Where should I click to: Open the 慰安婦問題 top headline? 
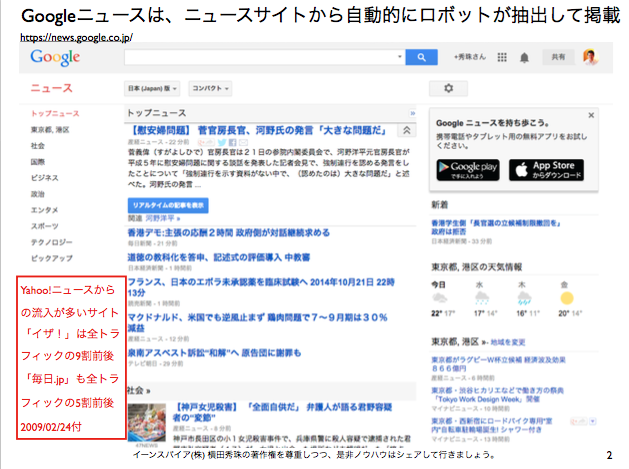(259, 130)
